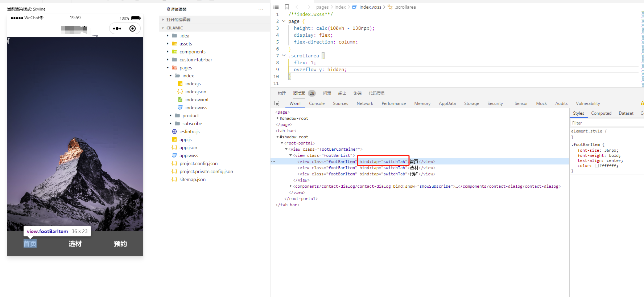The height and width of the screenshot is (297, 644).
Task: Collapse the footBarList view node
Action: [x=290, y=155]
